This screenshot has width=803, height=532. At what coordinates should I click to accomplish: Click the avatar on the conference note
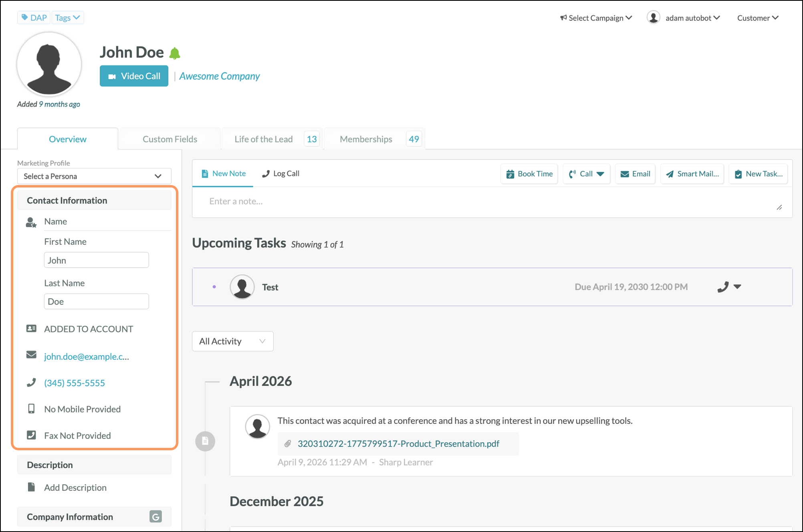tap(257, 426)
